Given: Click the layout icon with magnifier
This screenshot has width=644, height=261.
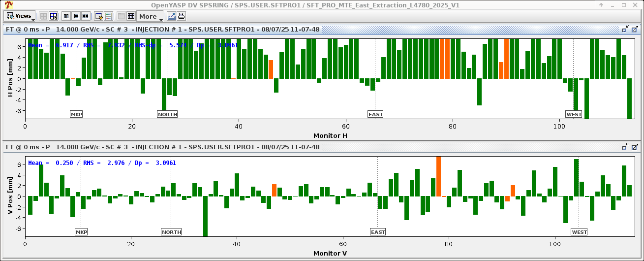Looking at the screenshot, I should coord(53,16).
